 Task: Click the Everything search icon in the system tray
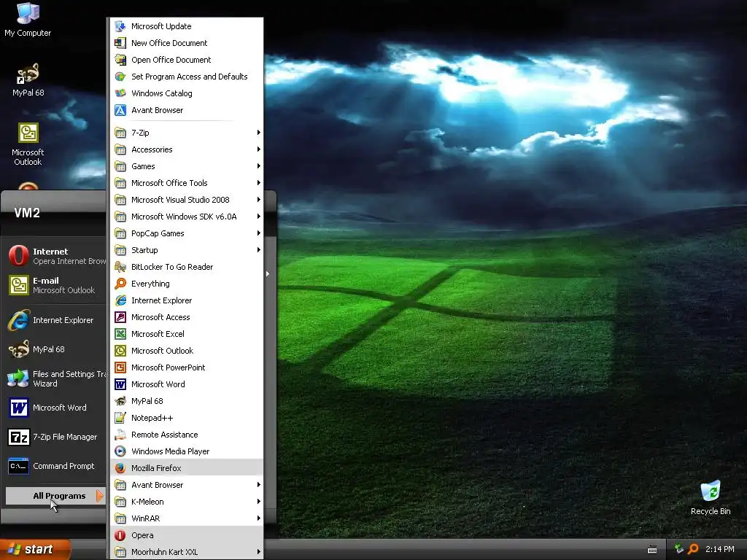(x=693, y=549)
